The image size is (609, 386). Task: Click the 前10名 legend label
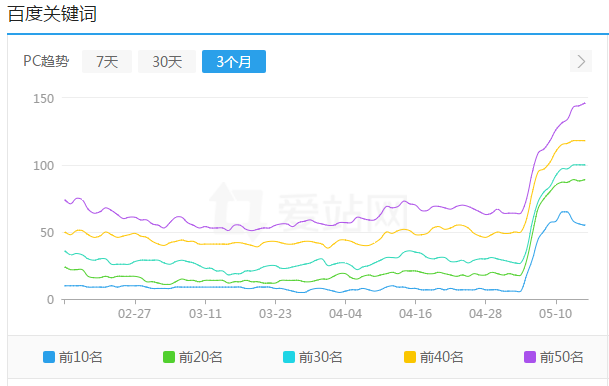point(81,357)
